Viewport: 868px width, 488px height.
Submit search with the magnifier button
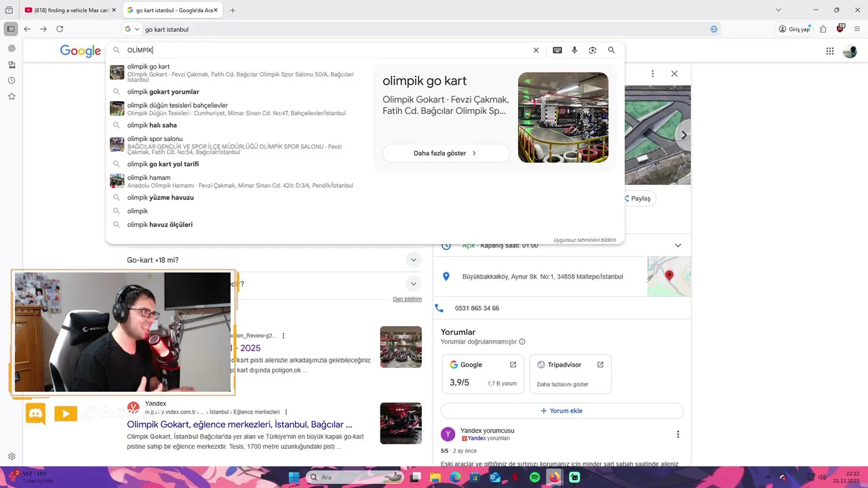611,50
